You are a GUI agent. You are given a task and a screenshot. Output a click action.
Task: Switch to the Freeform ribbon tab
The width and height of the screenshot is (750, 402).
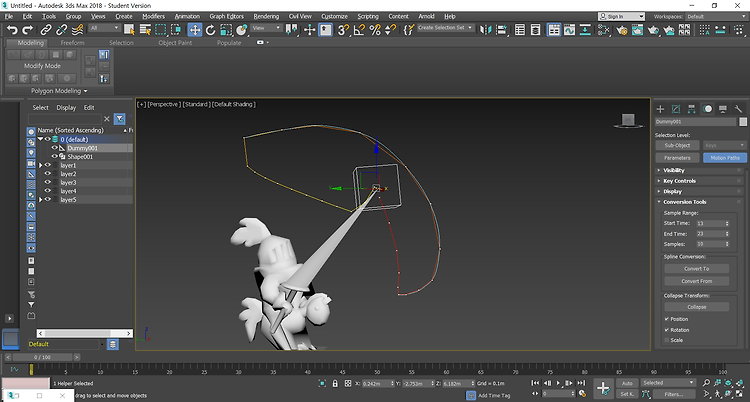[x=72, y=43]
